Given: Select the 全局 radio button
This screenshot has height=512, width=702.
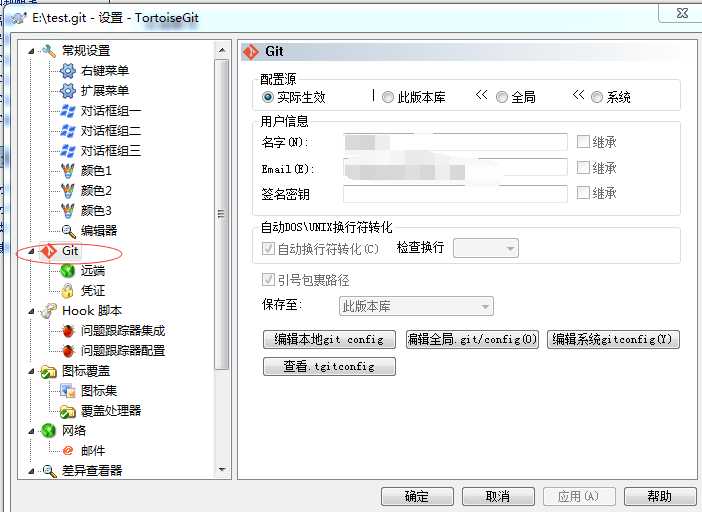Looking at the screenshot, I should pyautogui.click(x=502, y=97).
